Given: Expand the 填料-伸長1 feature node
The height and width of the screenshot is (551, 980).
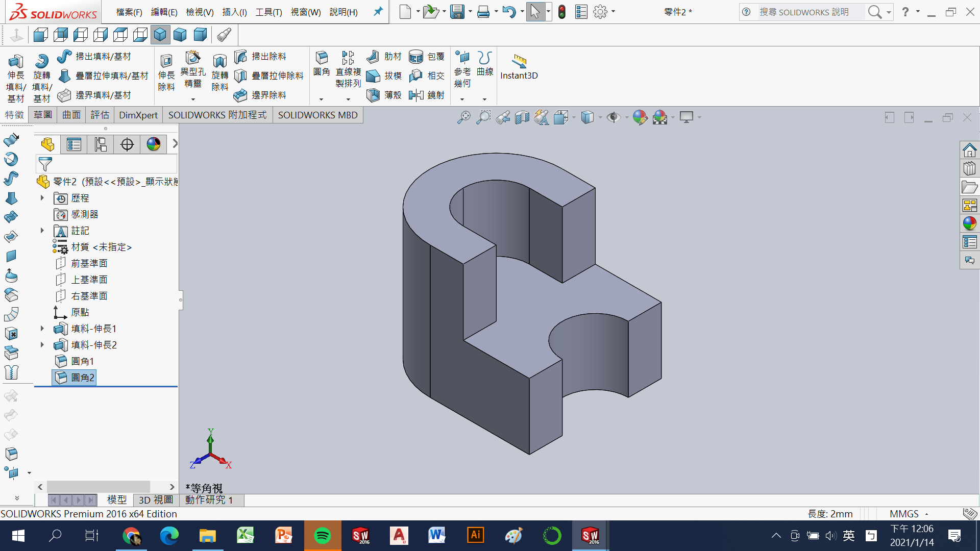Looking at the screenshot, I should [42, 329].
